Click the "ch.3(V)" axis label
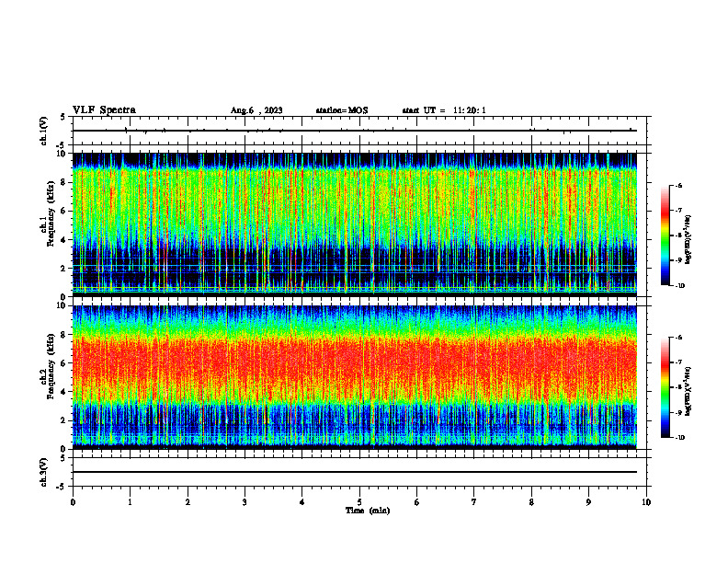 [x=44, y=472]
